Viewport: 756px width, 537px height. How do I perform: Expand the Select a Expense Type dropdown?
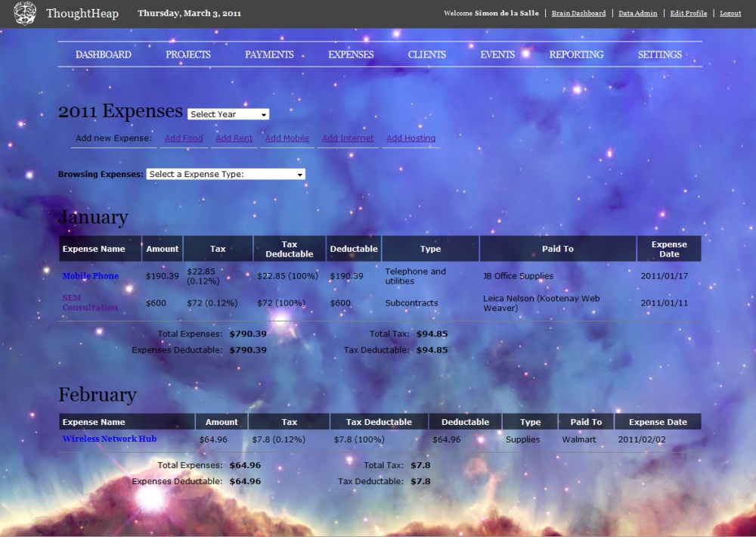tap(225, 174)
